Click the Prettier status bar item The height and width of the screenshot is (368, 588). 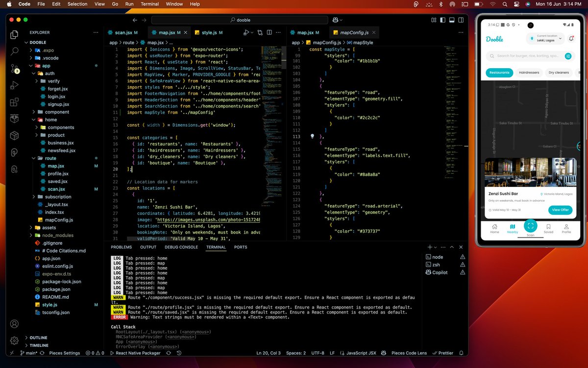click(442, 353)
